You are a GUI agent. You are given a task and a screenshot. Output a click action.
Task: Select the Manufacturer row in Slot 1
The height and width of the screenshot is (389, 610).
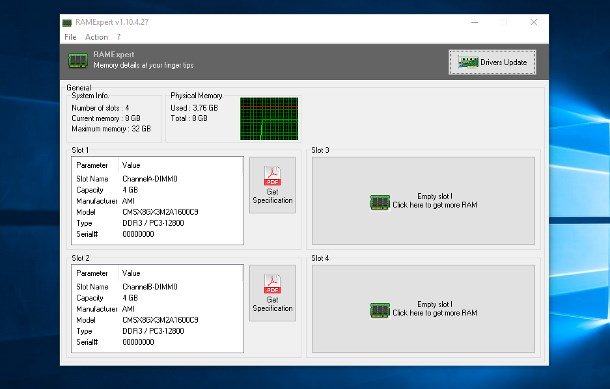tap(157, 201)
